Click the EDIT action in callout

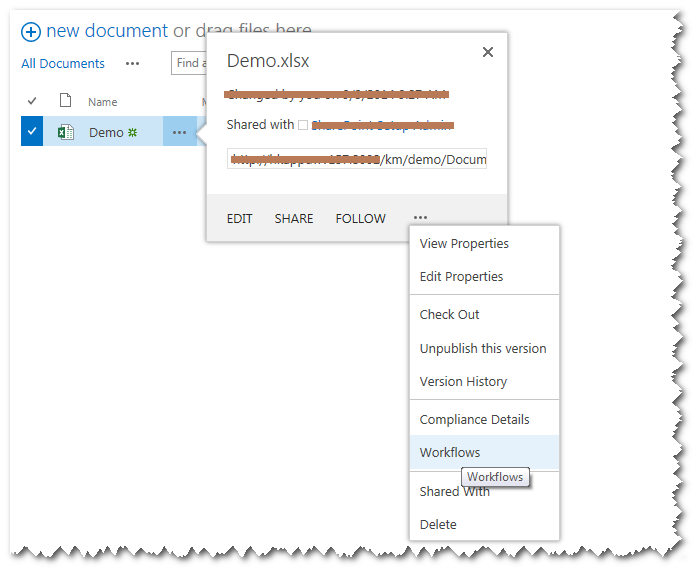239,219
